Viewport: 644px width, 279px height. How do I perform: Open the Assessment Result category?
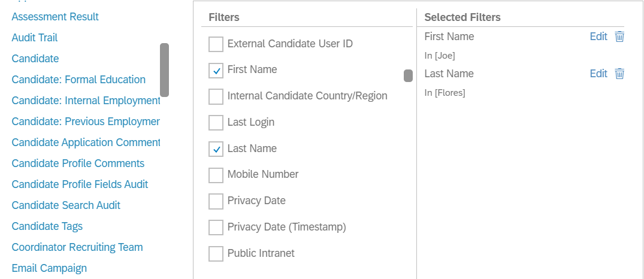click(55, 17)
